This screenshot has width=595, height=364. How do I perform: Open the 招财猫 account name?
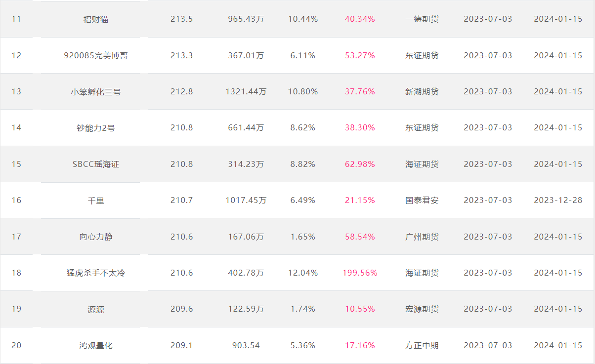[96, 19]
